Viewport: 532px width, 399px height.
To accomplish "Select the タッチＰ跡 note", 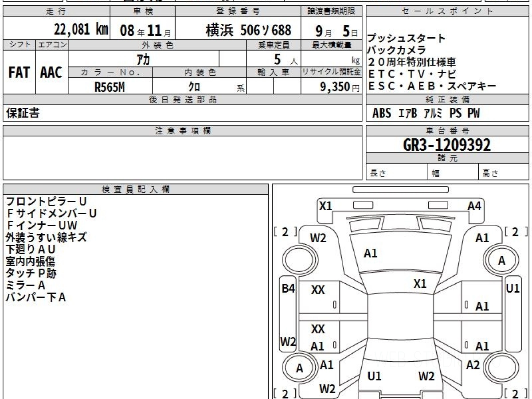I will 31,274.
